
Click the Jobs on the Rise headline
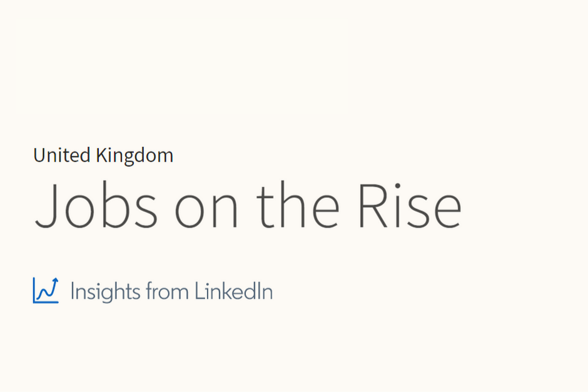click(x=248, y=204)
